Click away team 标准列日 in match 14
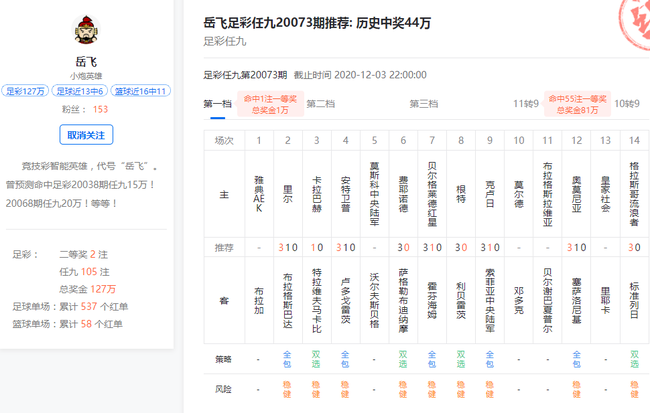This screenshot has width=650, height=413. (634, 301)
